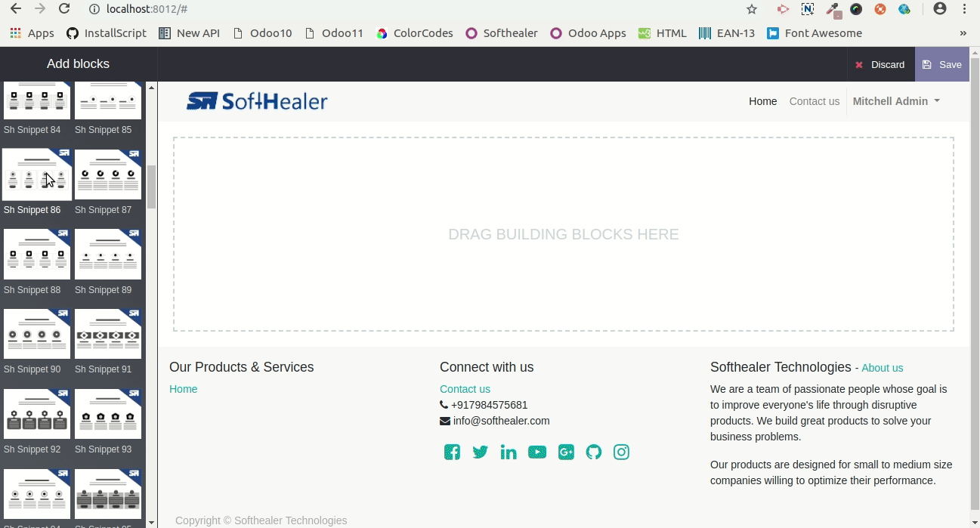Select the Sh Snippet 88 thumbnail
Viewport: 980px width, 528px height.
pos(36,255)
